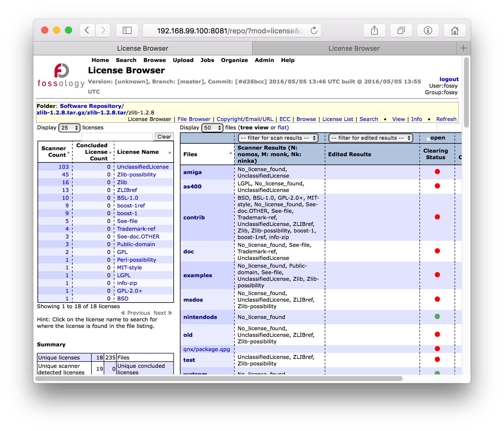The width and height of the screenshot is (504, 431).
Task: Open the Jobs menu
Action: point(207,60)
